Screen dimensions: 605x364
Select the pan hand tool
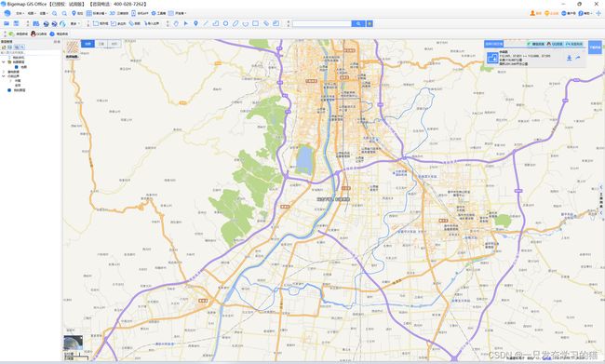pyautogui.click(x=176, y=23)
